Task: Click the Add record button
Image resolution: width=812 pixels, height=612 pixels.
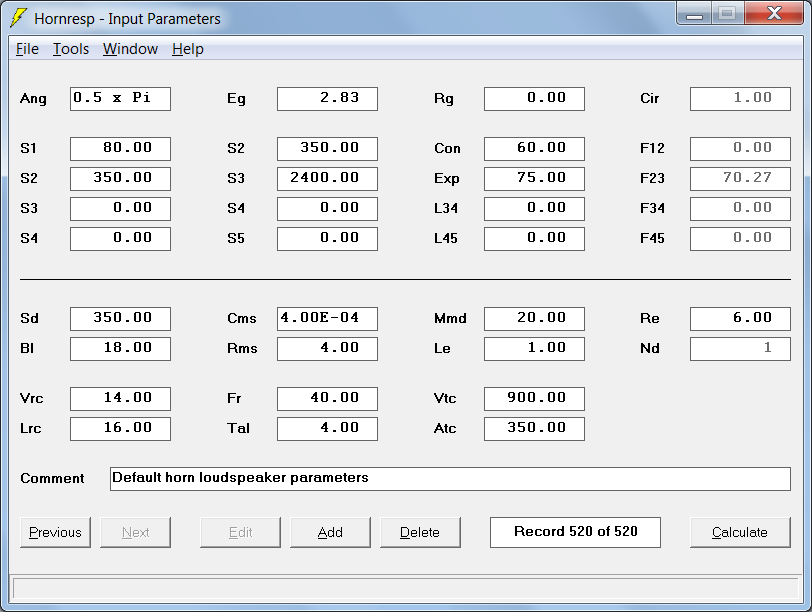Action: pyautogui.click(x=330, y=532)
